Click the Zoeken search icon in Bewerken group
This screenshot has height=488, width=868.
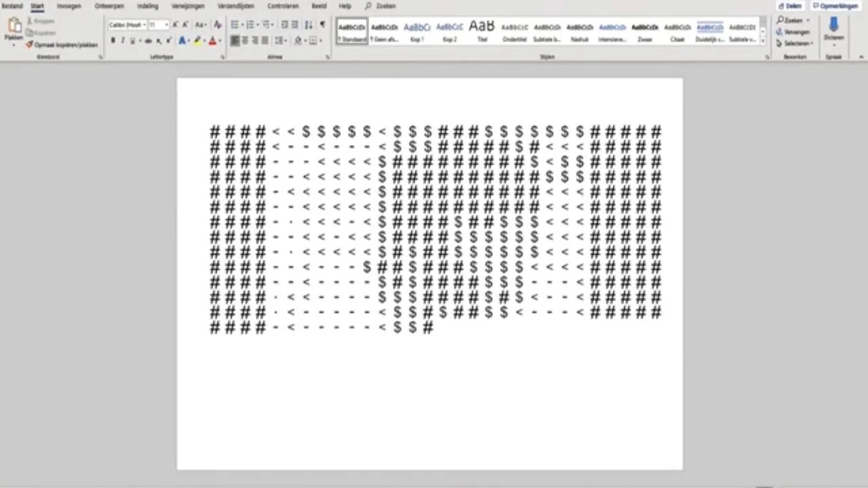click(781, 21)
